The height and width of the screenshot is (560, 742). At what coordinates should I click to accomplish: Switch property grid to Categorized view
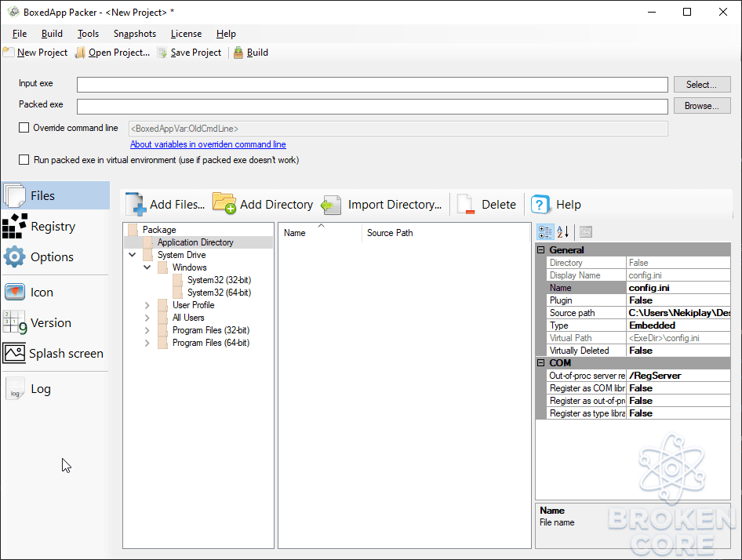[x=545, y=232]
